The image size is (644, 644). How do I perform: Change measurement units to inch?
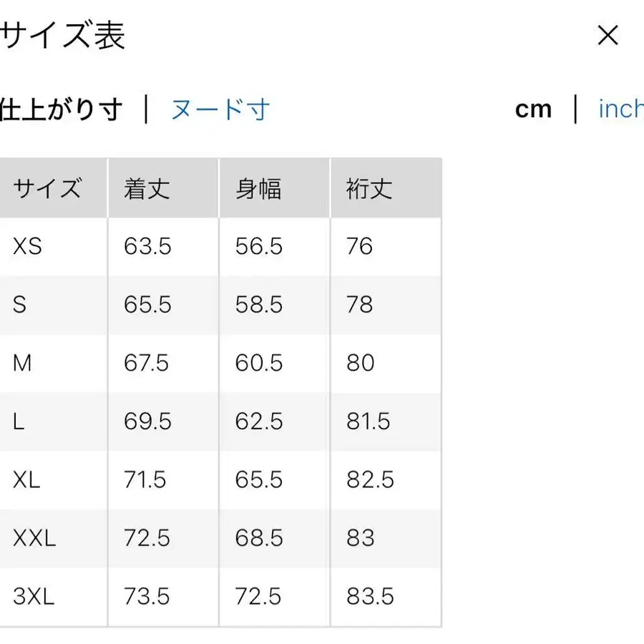click(620, 109)
